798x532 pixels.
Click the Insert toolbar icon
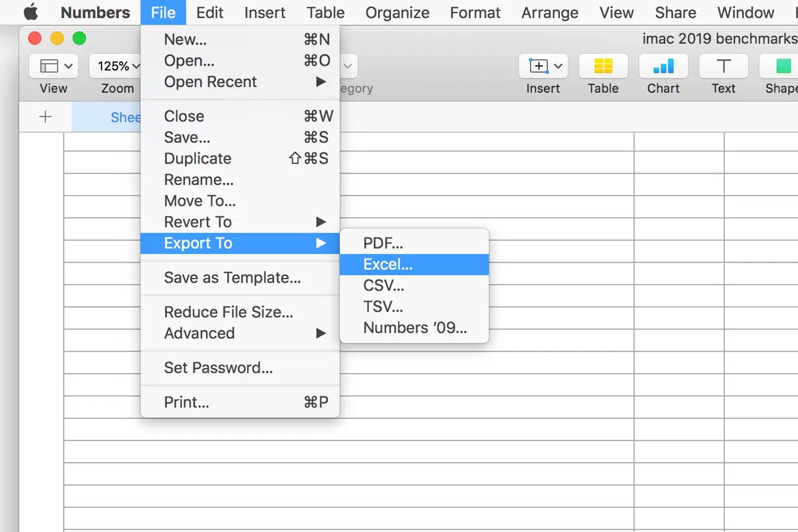coord(543,66)
